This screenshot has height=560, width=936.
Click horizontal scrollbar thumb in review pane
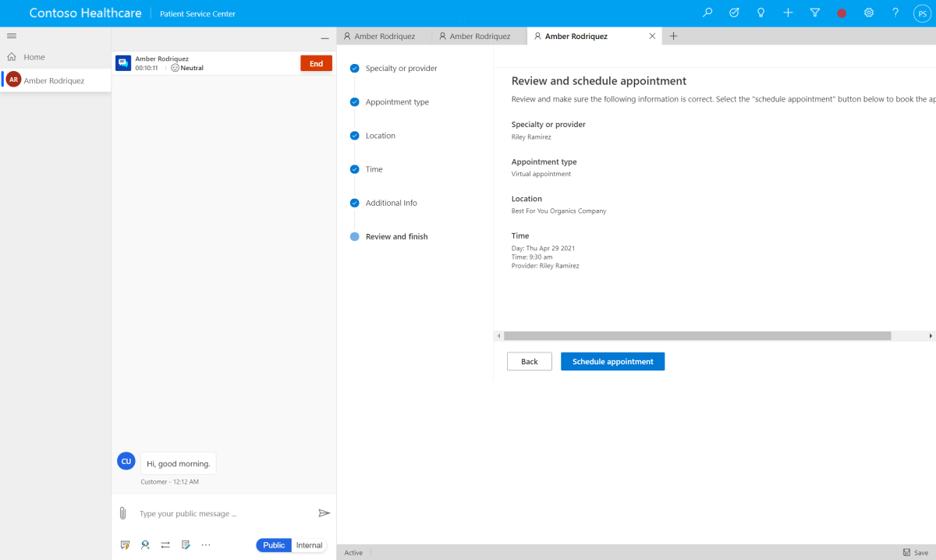(x=697, y=335)
